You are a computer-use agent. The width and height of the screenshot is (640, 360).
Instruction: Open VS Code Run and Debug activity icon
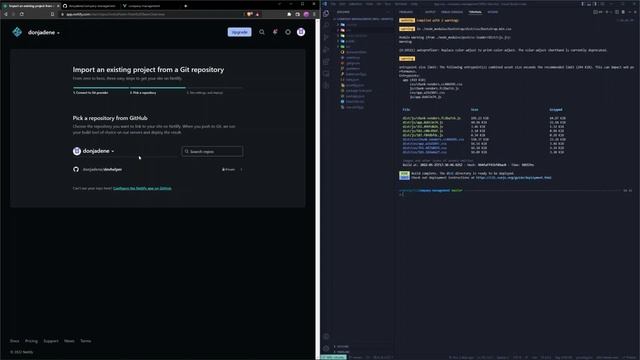point(326,49)
